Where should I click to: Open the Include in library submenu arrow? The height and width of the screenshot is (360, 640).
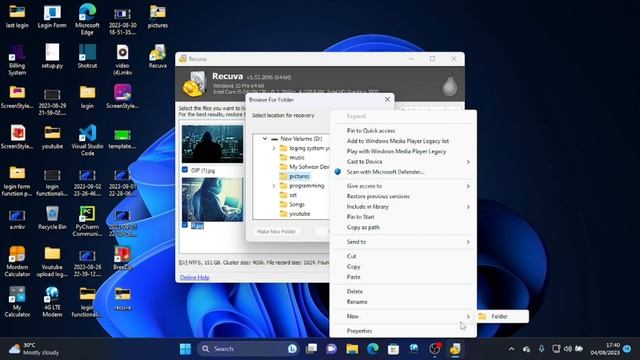468,207
